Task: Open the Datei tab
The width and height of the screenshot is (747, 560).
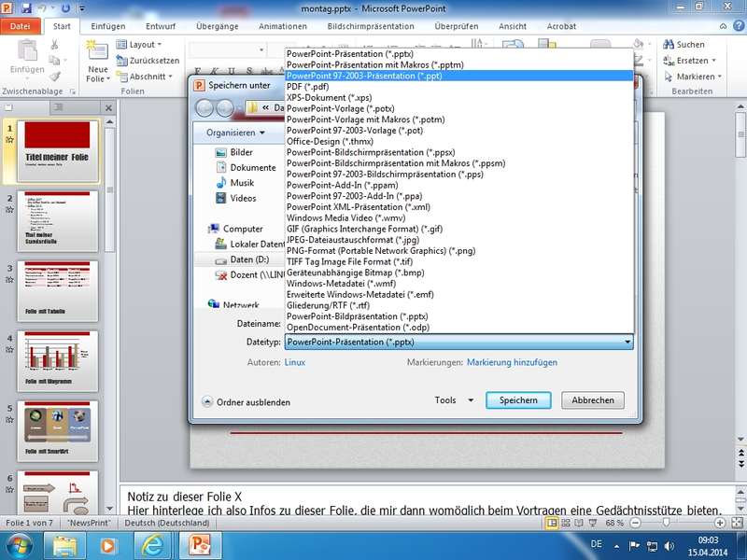Action: [20, 26]
